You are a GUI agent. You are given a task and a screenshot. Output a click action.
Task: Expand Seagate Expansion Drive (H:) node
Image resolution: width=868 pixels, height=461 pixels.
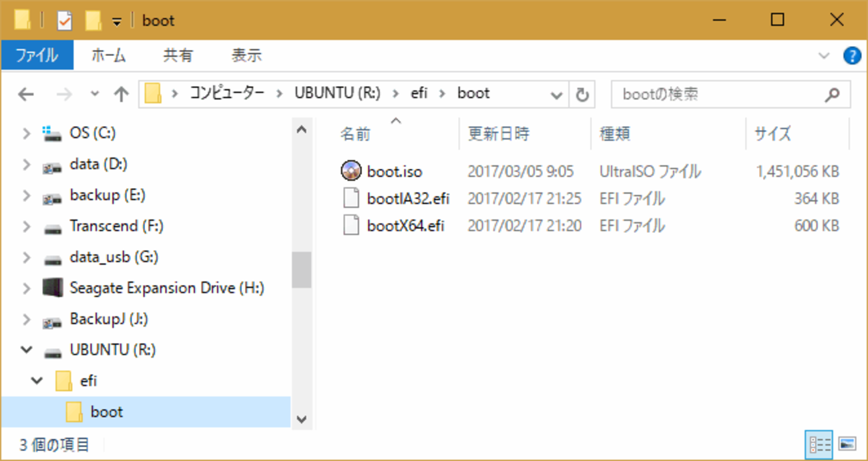pyautogui.click(x=27, y=288)
